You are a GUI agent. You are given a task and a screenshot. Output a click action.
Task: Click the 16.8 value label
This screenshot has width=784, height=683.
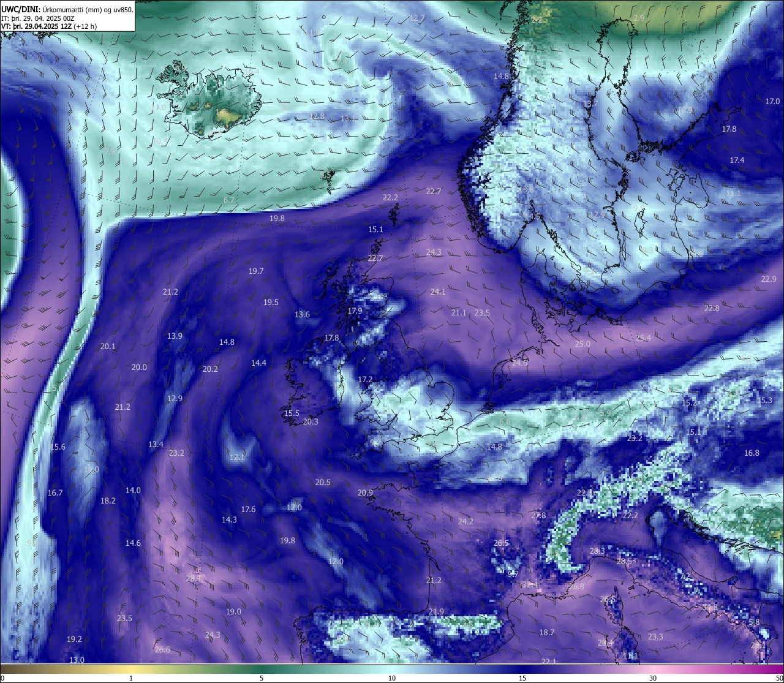click(752, 453)
